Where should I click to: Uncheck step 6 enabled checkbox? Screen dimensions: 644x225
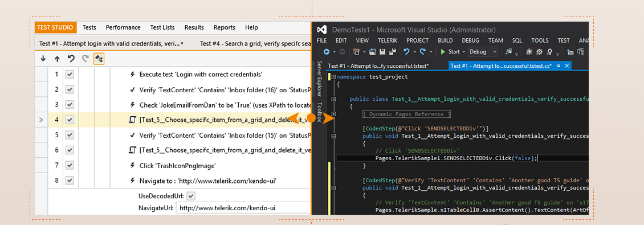[70, 150]
